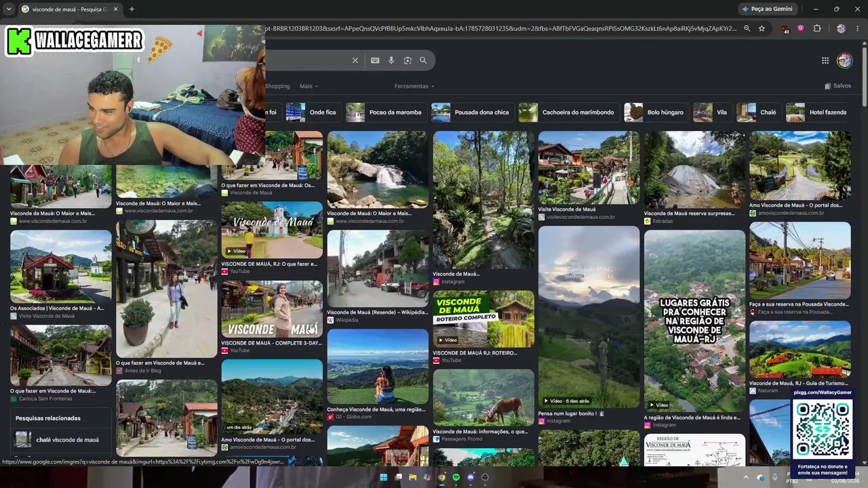Open the Pensa num lugar bonito video

coord(589,317)
